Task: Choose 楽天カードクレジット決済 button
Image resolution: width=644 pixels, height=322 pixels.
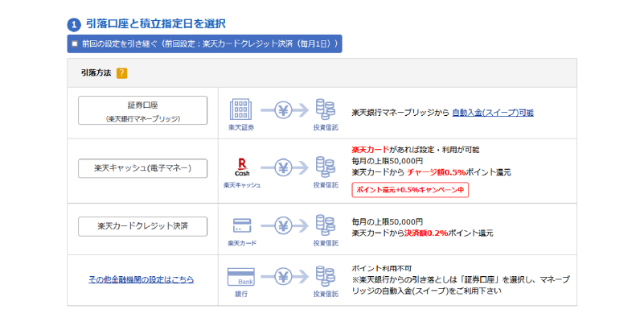Action: [x=142, y=226]
